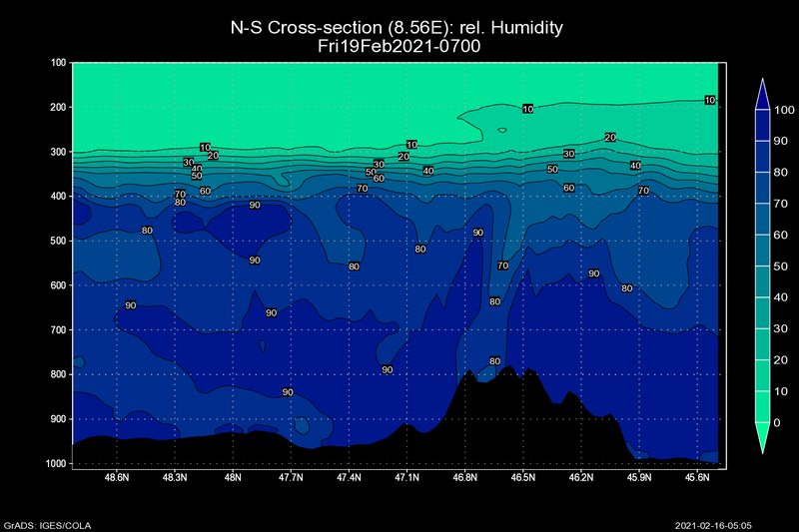Screen dimensions: 799x532
Task: Click the green arrow below the colorbar
Action: (x=762, y=437)
